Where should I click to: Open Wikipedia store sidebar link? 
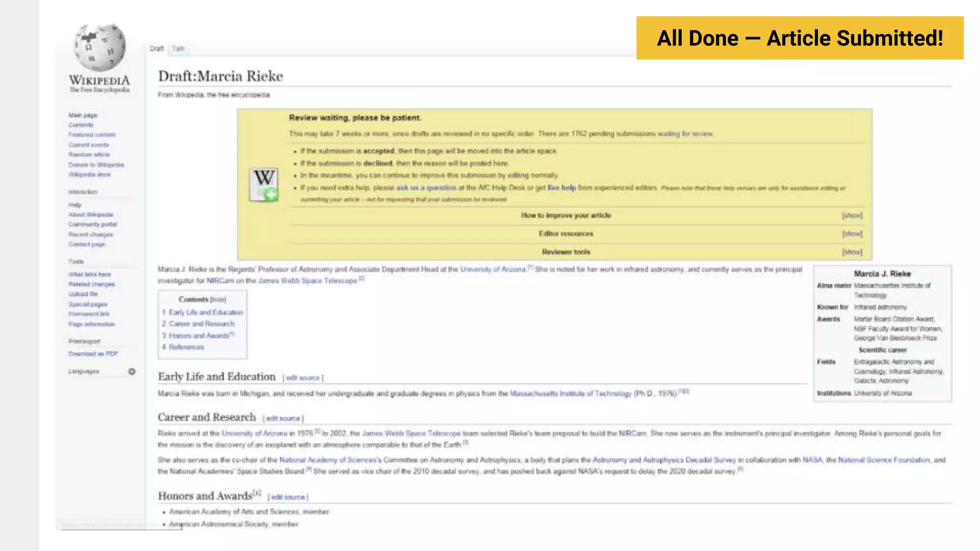tap(89, 175)
